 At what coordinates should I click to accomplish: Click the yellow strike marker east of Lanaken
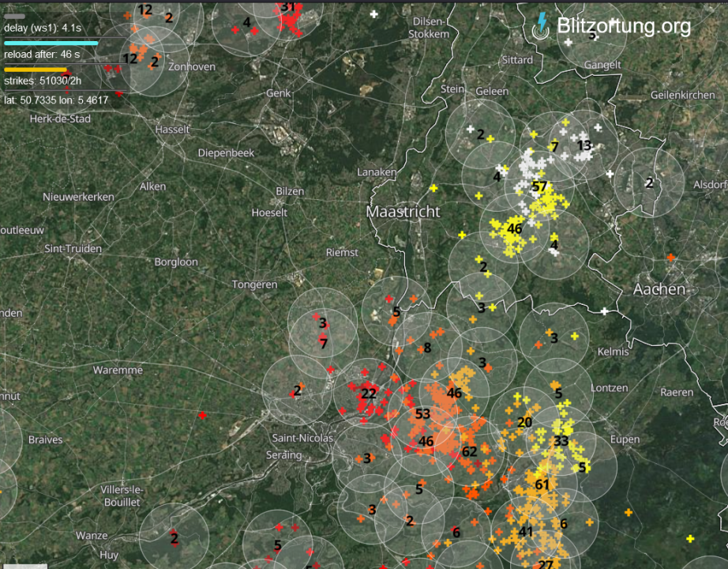tap(433, 188)
